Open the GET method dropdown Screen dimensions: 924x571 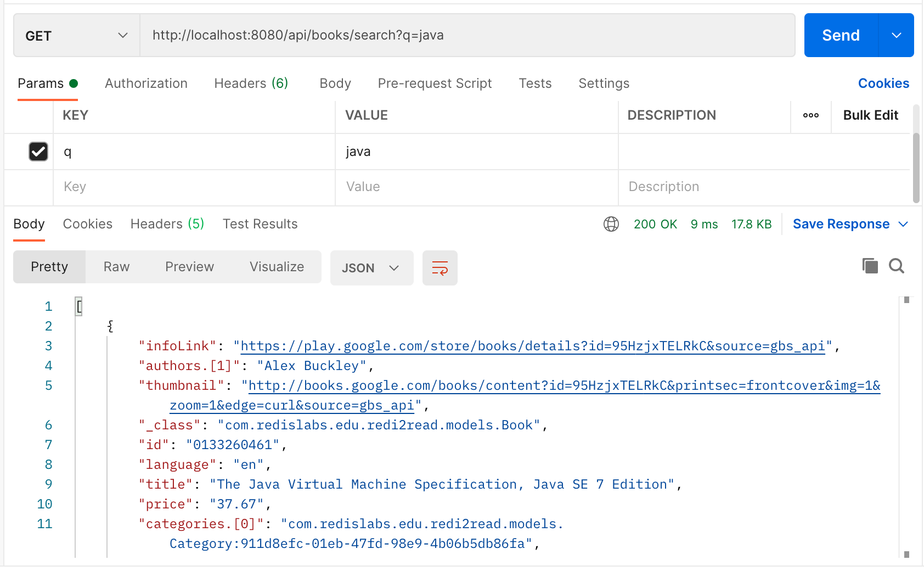pos(76,35)
